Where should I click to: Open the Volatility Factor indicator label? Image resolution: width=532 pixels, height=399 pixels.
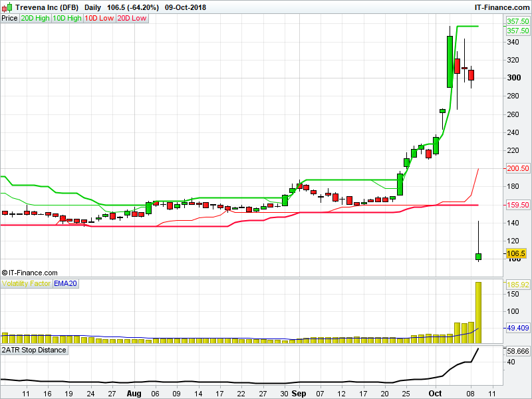point(26,284)
